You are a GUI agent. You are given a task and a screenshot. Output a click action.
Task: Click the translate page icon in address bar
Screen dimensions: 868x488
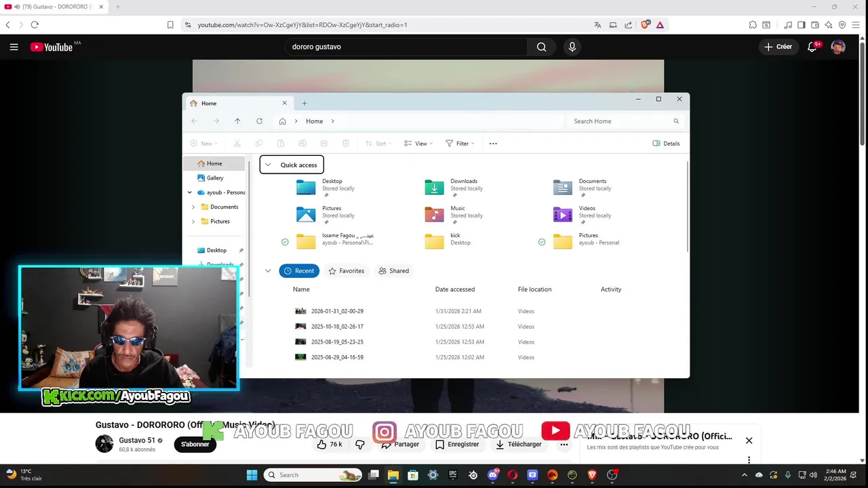[x=597, y=25]
